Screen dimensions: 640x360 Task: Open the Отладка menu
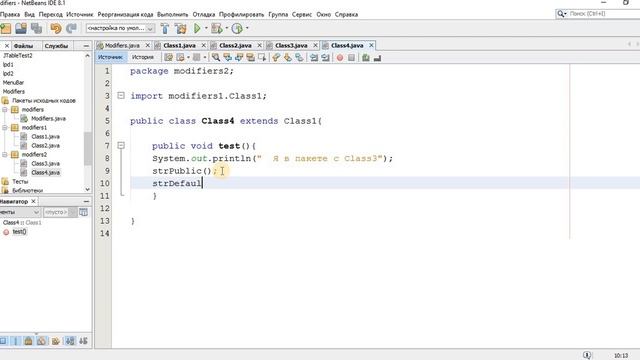[204, 14]
